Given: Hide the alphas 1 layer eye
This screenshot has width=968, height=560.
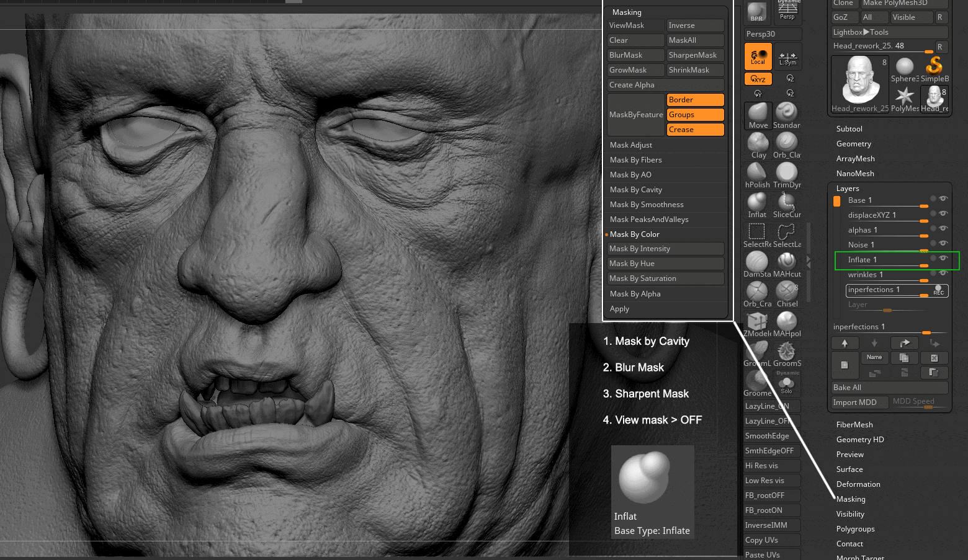Looking at the screenshot, I should (x=943, y=228).
